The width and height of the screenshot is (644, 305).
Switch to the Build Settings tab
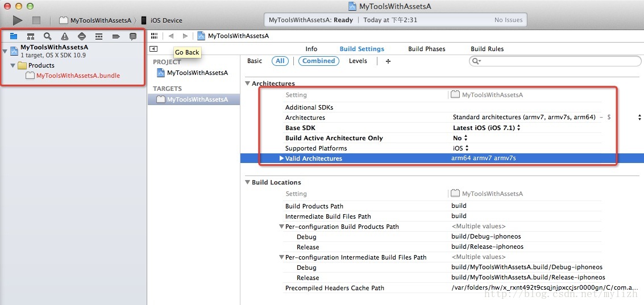[x=362, y=49]
